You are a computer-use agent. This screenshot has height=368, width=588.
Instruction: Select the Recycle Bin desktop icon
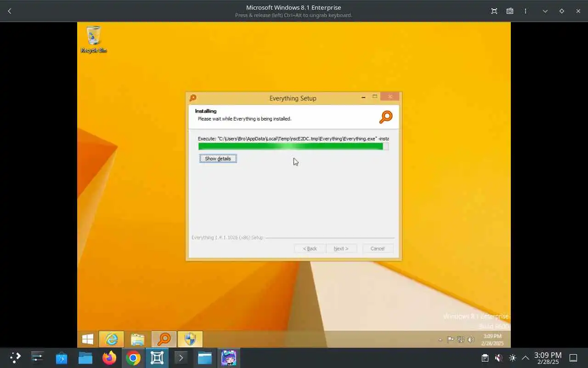(x=94, y=40)
